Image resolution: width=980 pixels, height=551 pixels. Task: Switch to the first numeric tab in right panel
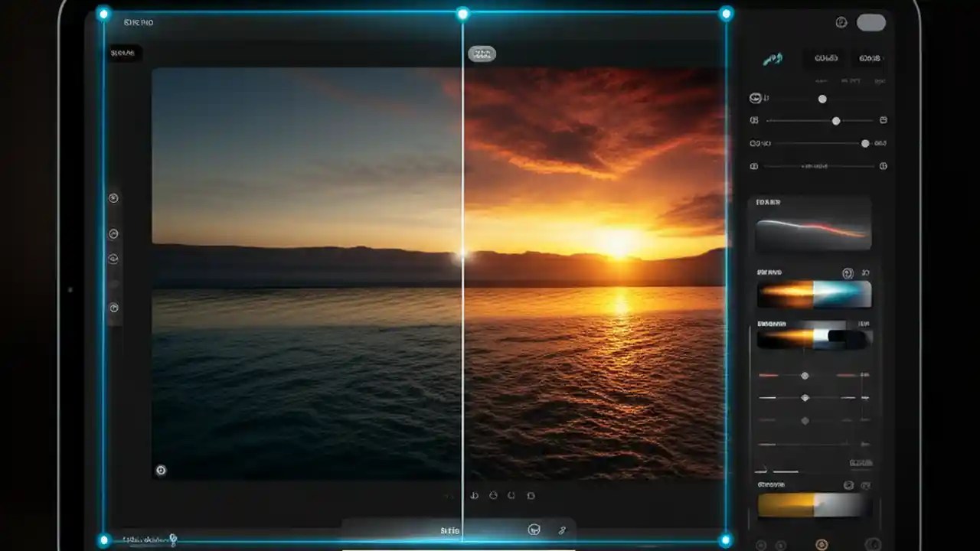click(x=825, y=58)
